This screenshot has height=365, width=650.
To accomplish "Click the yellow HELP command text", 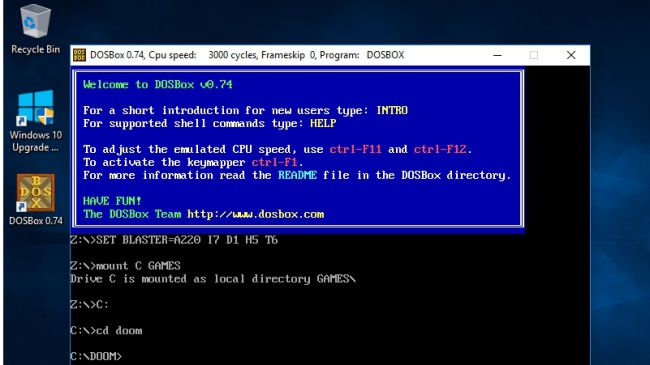I will [323, 123].
